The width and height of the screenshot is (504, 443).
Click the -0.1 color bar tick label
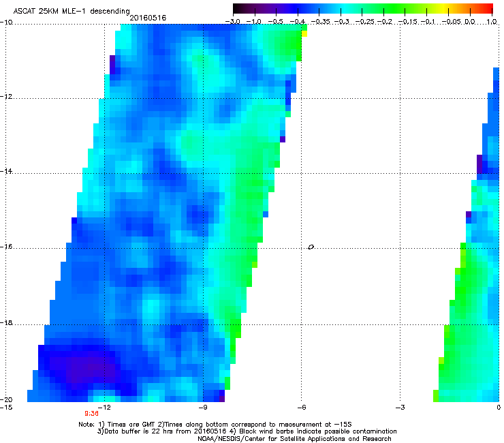(x=428, y=22)
